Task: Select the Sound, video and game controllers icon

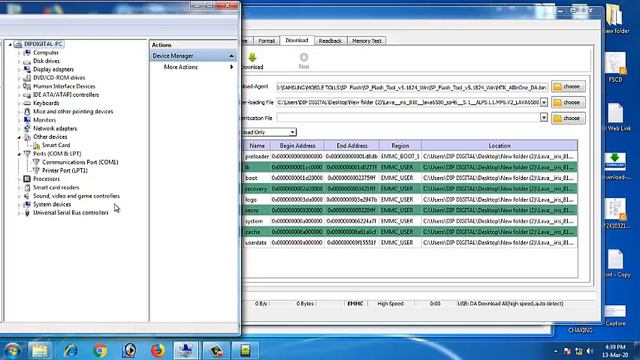Action: click(27, 196)
